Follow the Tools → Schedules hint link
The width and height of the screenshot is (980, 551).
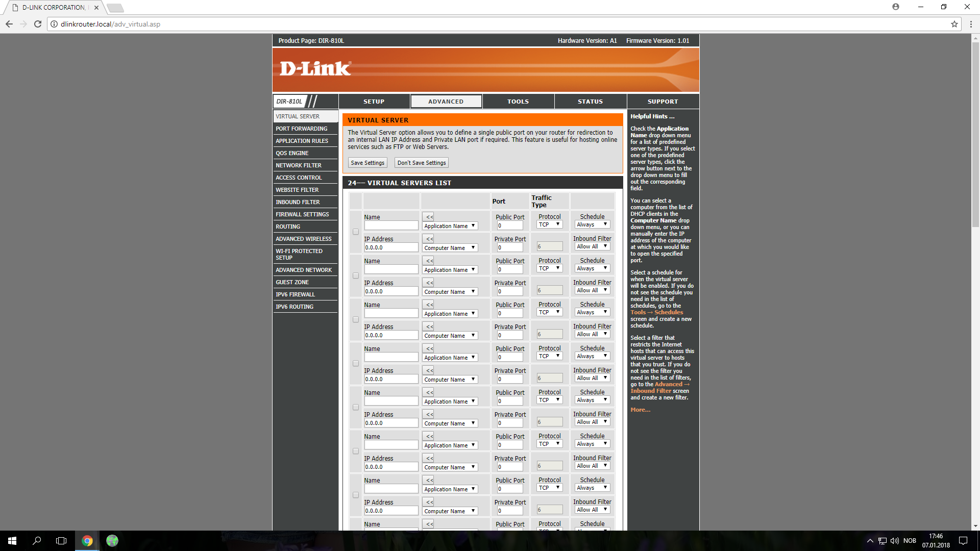[656, 312]
